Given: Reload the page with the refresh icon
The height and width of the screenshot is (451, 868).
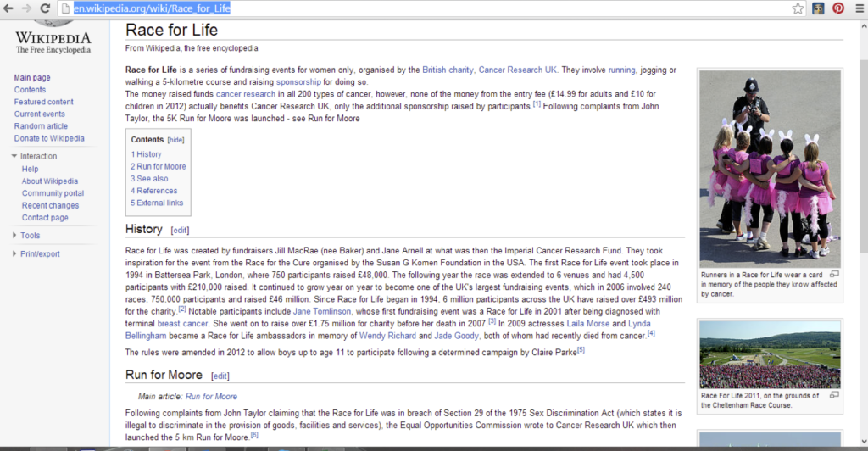Looking at the screenshot, I should [x=46, y=8].
